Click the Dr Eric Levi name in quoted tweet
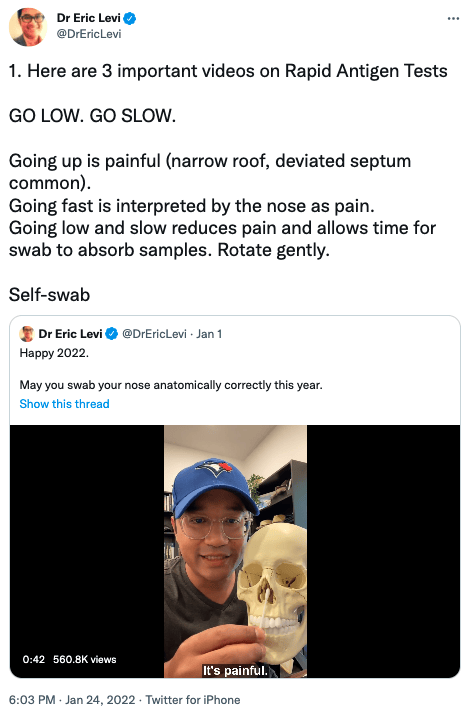The height and width of the screenshot is (719, 469). coord(70,334)
